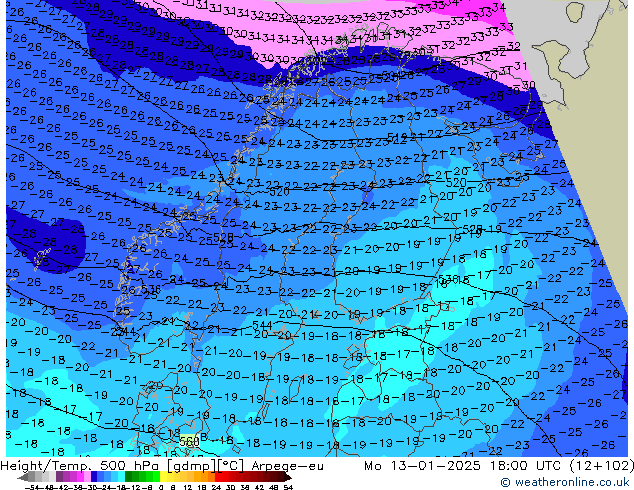Click the left gray arrow end of legend
634x490 pixels.
coord(22,477)
